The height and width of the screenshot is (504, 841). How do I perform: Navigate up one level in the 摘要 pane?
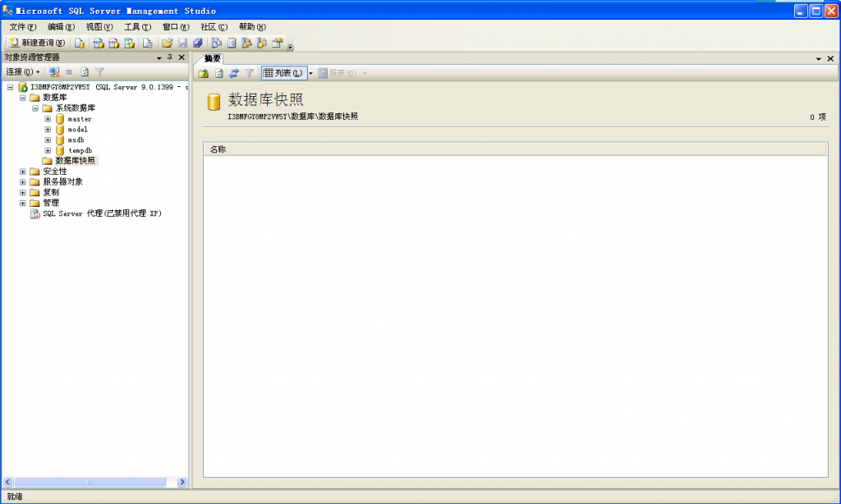coord(202,72)
